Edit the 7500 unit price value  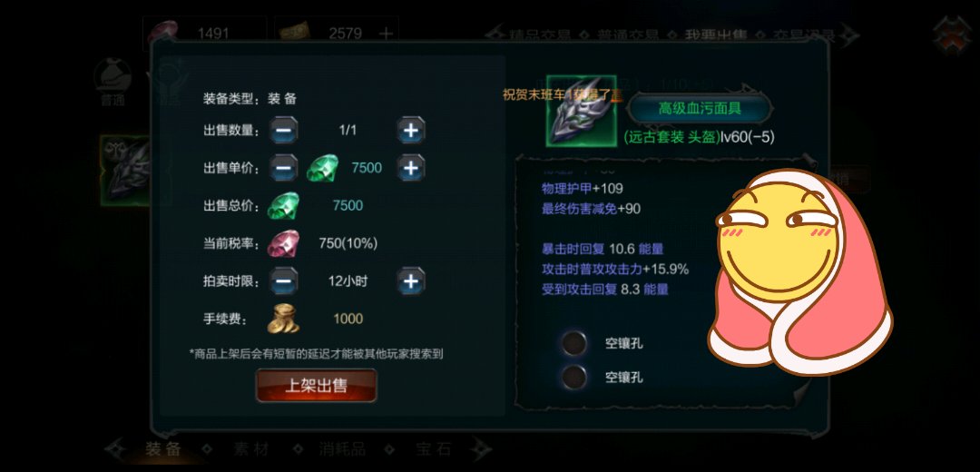click(x=367, y=168)
